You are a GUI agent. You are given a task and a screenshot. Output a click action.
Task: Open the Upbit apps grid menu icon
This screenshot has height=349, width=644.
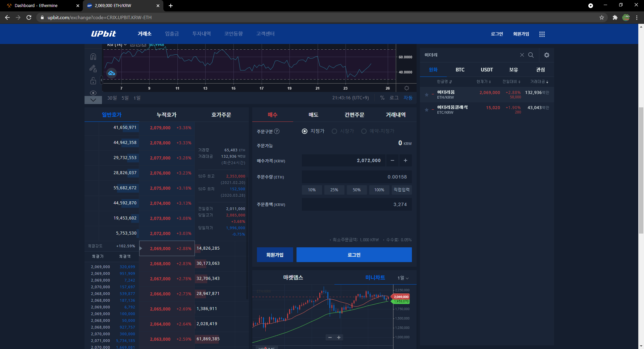click(542, 34)
